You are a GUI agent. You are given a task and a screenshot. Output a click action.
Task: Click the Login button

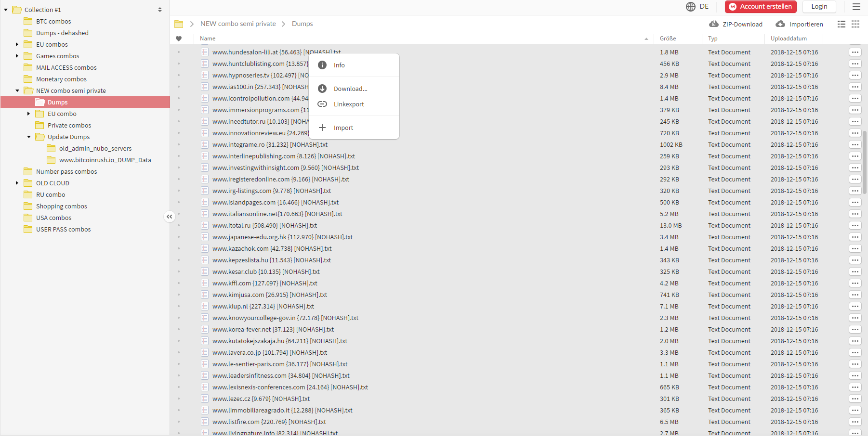(819, 6)
